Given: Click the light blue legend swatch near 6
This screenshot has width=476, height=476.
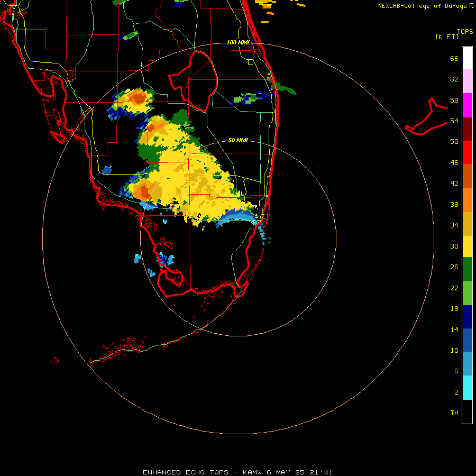Looking at the screenshot, I should (x=467, y=364).
